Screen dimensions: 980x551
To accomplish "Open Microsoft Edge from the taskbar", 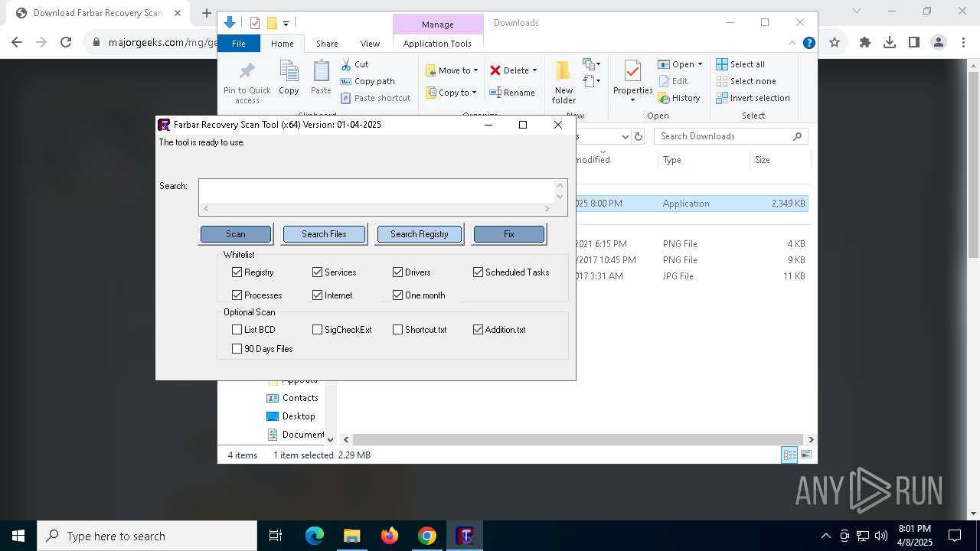I will point(315,536).
